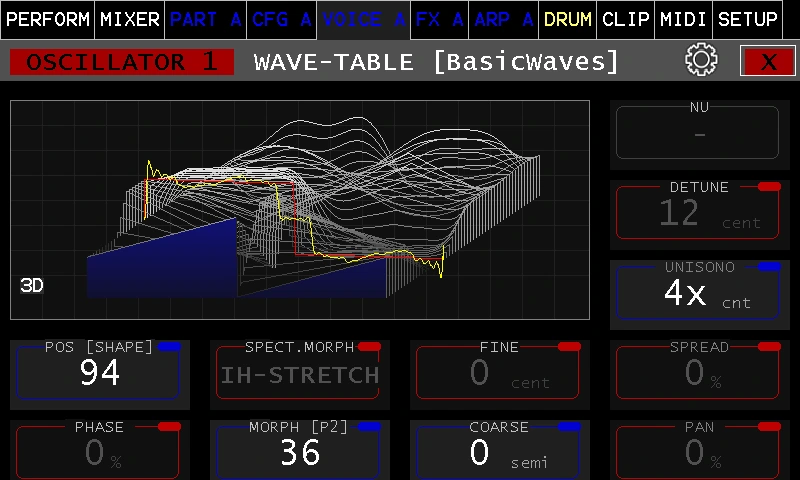
Task: Toggle the red indicator on PAN
Action: click(x=769, y=426)
